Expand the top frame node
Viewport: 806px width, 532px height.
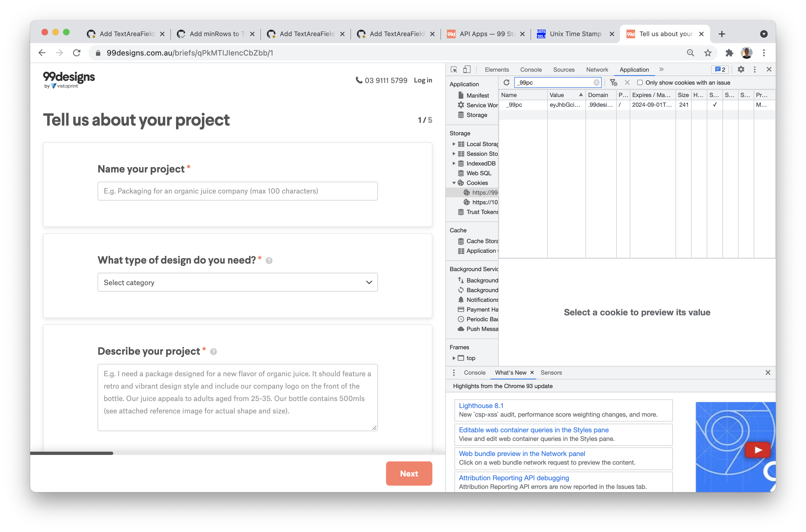tap(454, 358)
